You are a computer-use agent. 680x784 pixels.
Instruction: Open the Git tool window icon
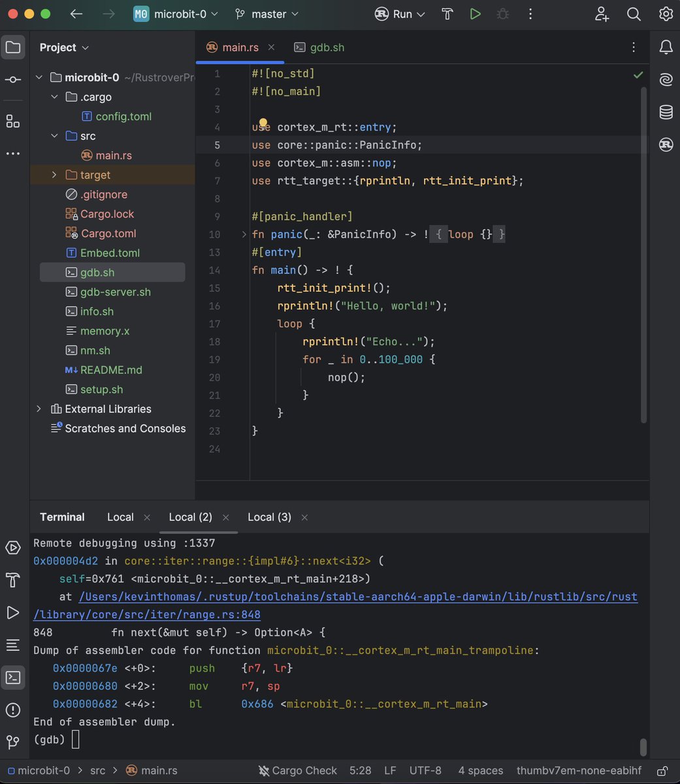(12, 742)
